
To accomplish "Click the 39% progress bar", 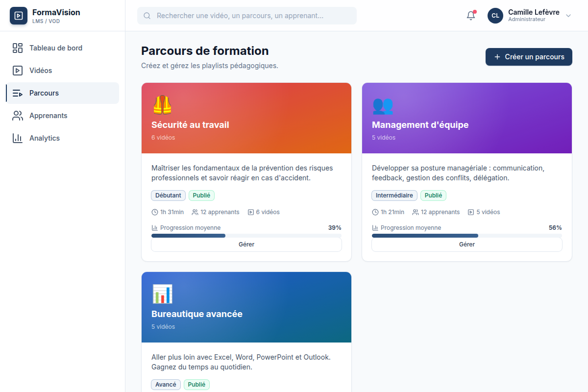I will click(246, 236).
